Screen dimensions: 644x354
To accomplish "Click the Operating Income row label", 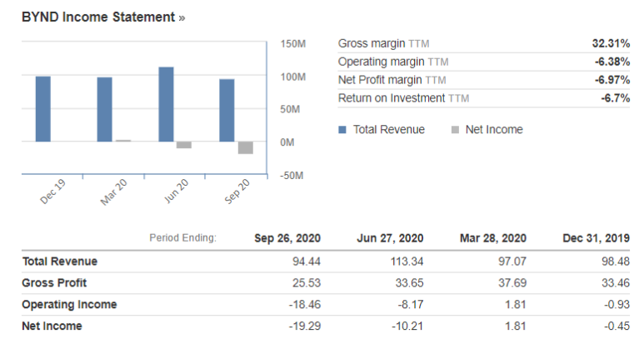I will 69,305.
